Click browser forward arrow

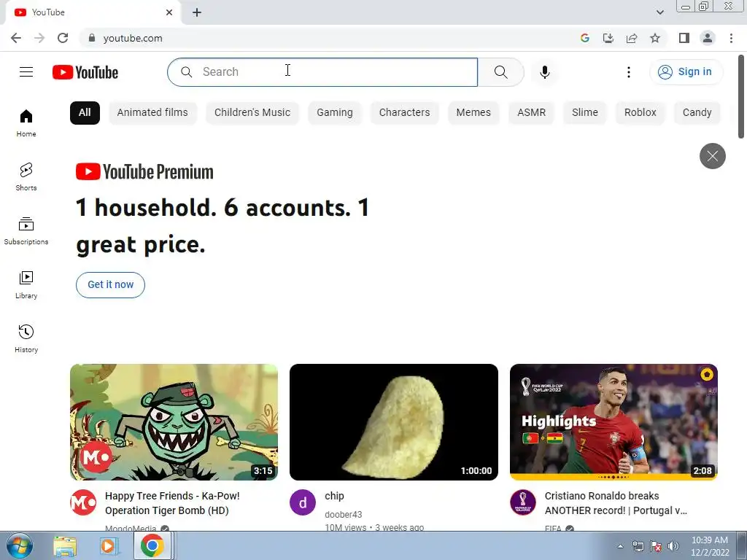[39, 38]
